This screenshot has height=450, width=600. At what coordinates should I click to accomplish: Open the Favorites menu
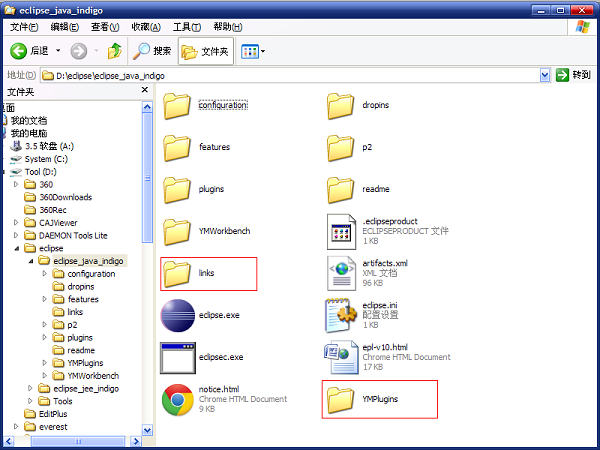146,27
